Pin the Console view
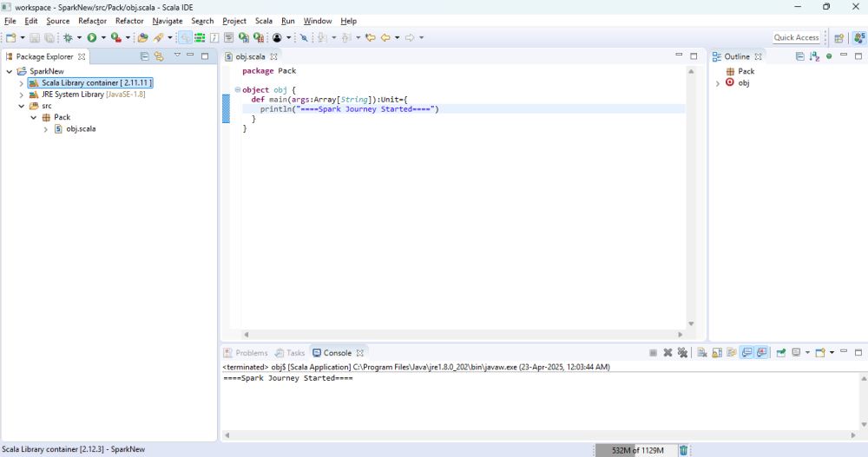Image resolution: width=868 pixels, height=457 pixels. 781,352
